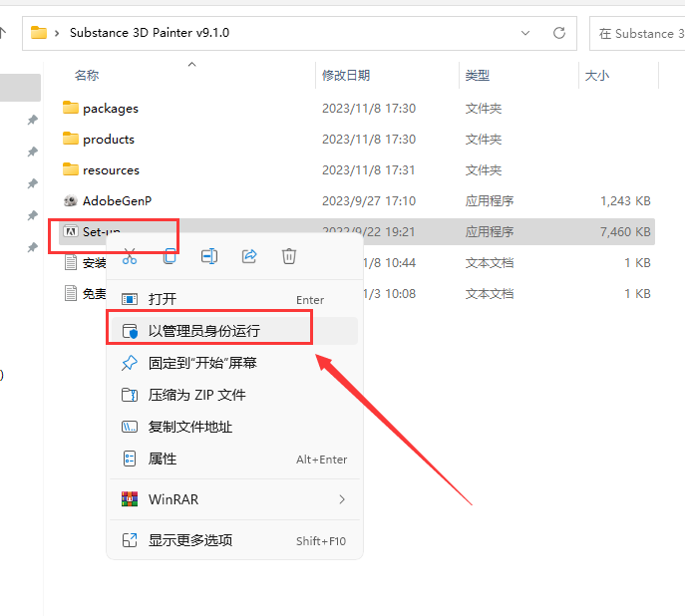Click the Delete trash icon in context menu
The image size is (685, 616).
click(289, 256)
